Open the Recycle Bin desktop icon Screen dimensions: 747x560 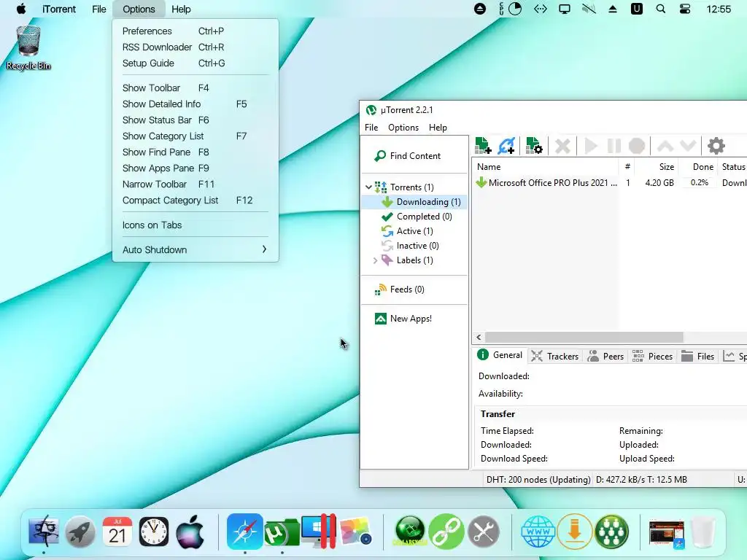[28, 47]
